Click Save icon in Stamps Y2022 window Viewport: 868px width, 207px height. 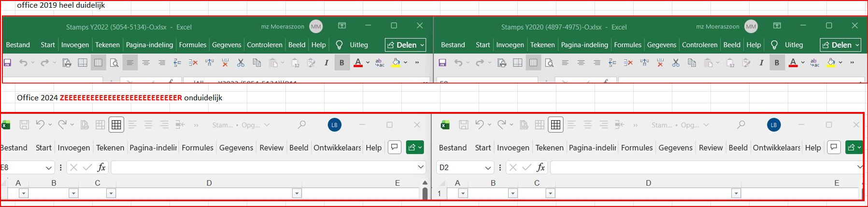pos(8,63)
